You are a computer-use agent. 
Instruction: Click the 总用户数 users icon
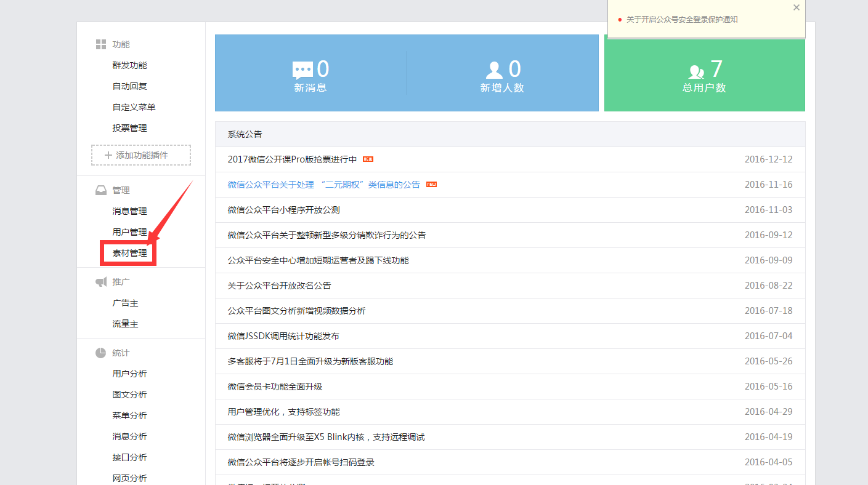[696, 71]
